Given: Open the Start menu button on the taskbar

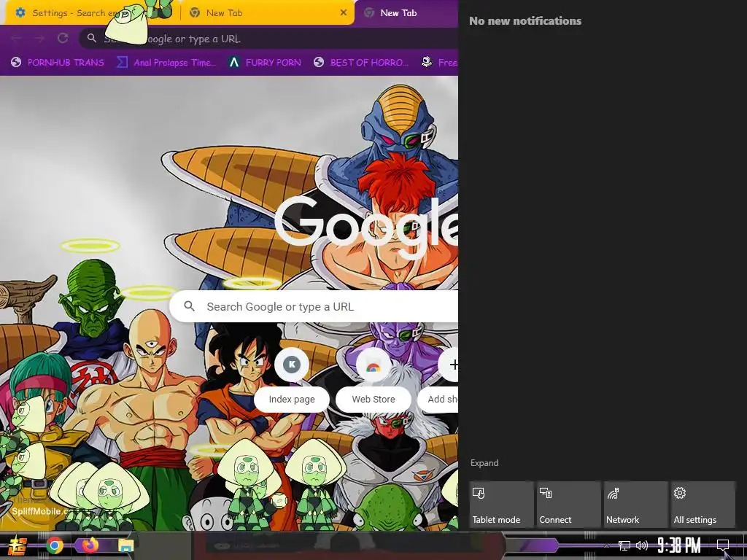Looking at the screenshot, I should point(17,545).
